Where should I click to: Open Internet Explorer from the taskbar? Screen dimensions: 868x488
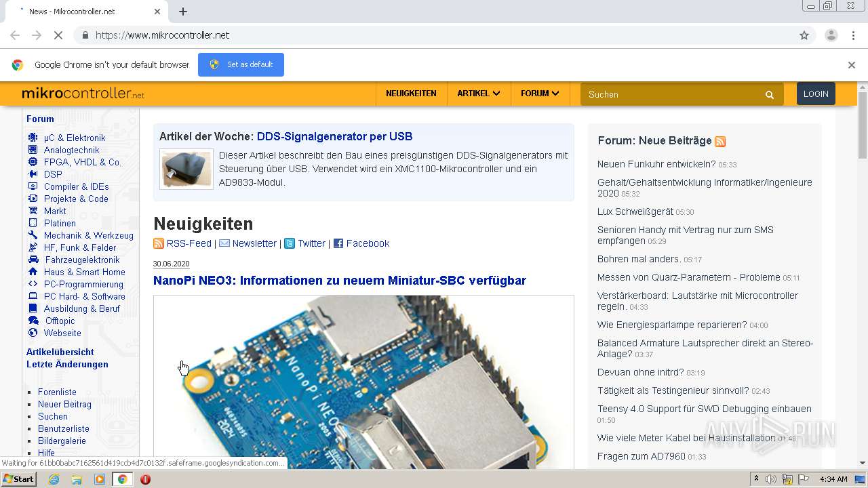point(54,479)
